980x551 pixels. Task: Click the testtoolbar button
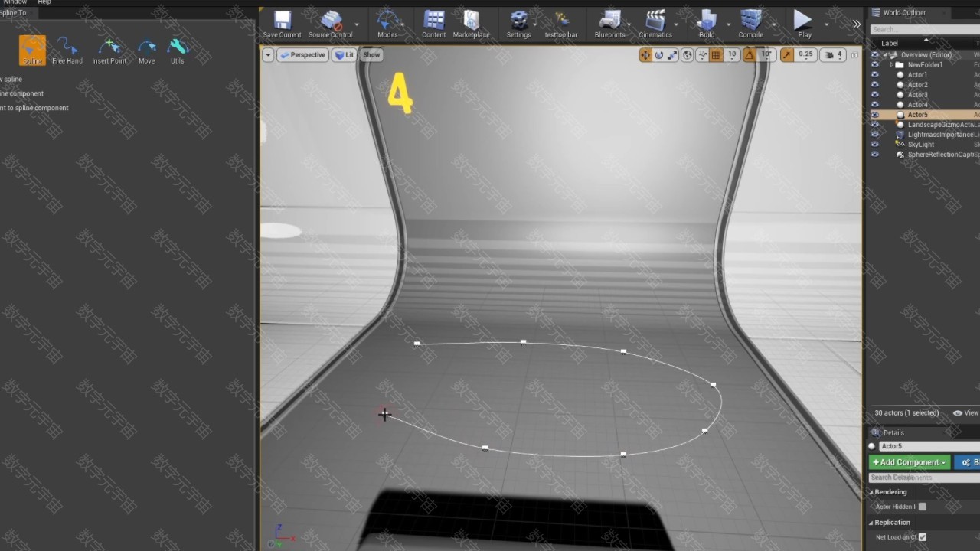(x=561, y=24)
